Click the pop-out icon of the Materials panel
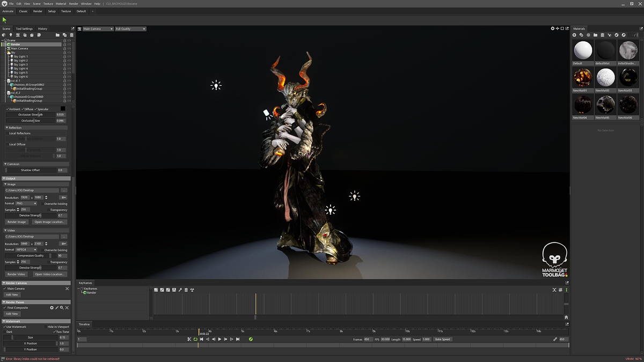 640,28
